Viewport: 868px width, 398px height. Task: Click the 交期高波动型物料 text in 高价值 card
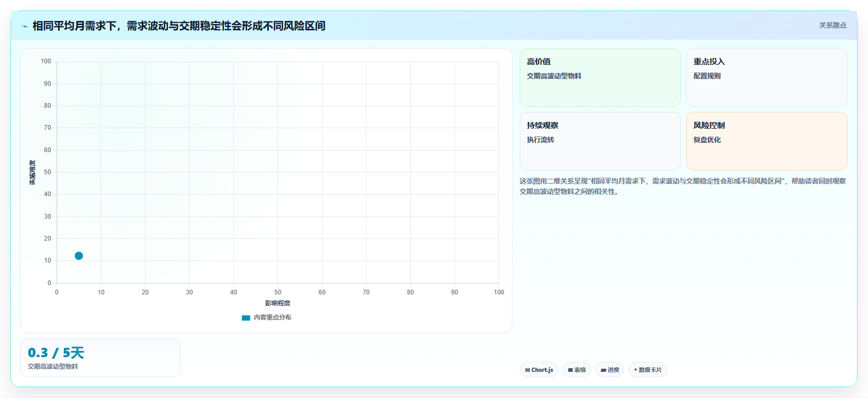[554, 76]
